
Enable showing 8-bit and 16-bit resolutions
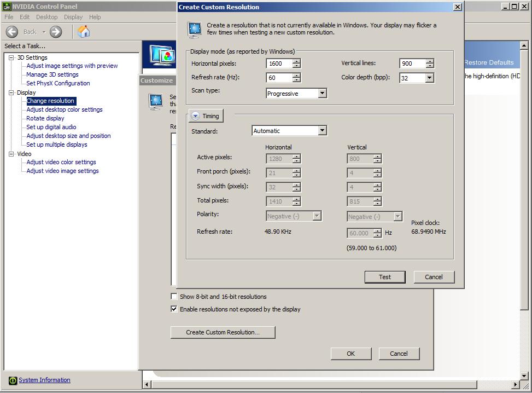point(174,296)
